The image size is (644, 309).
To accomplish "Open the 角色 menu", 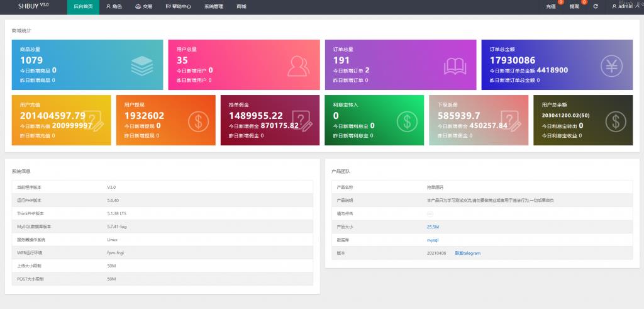I will [x=114, y=6].
